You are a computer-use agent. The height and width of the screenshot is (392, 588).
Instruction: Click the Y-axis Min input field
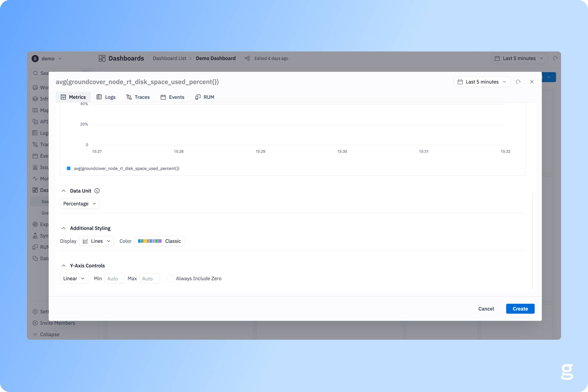pos(115,278)
